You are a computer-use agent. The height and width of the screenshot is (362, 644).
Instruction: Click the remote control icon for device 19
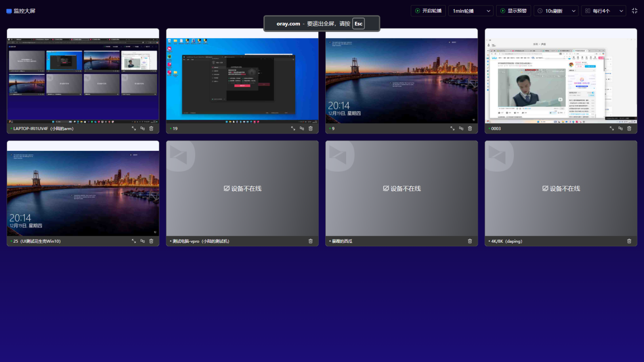(x=302, y=128)
